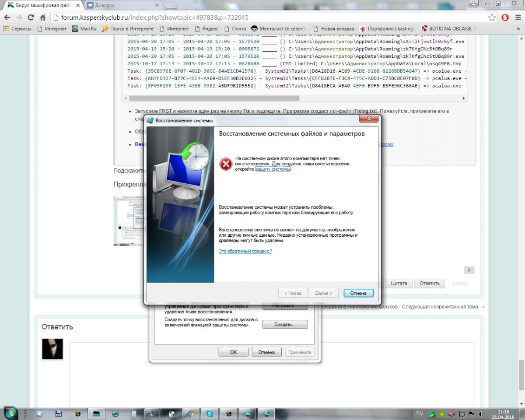Reload the page with the refresh icon

tap(31, 17)
